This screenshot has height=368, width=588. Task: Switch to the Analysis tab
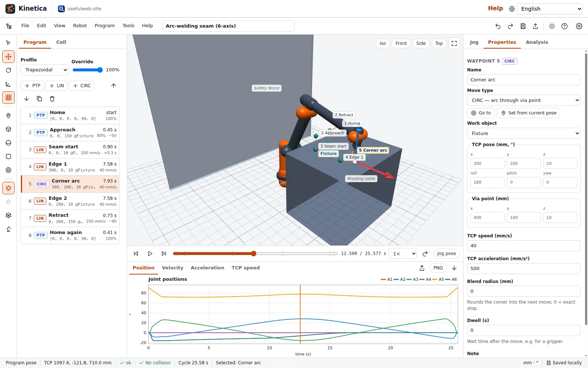(537, 42)
